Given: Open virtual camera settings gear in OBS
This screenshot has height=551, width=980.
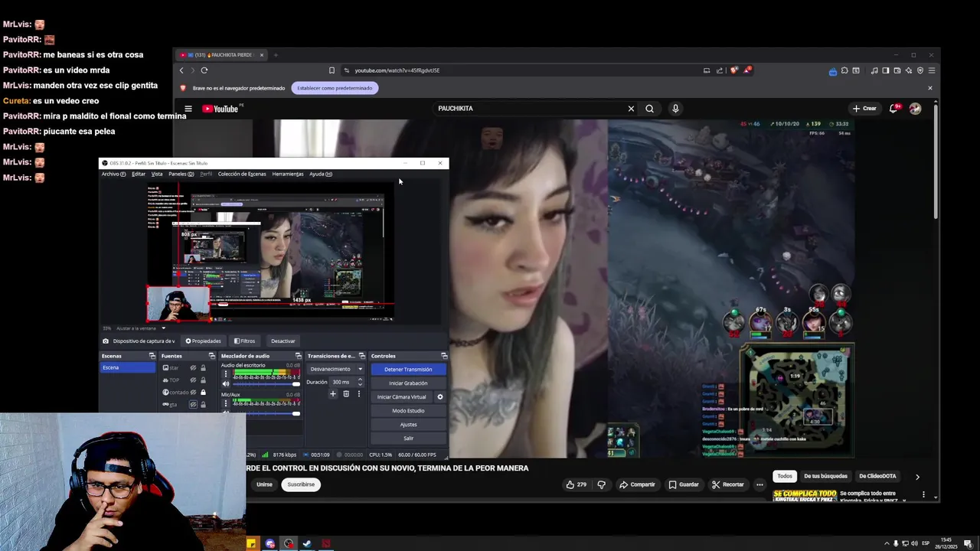Looking at the screenshot, I should (x=440, y=396).
